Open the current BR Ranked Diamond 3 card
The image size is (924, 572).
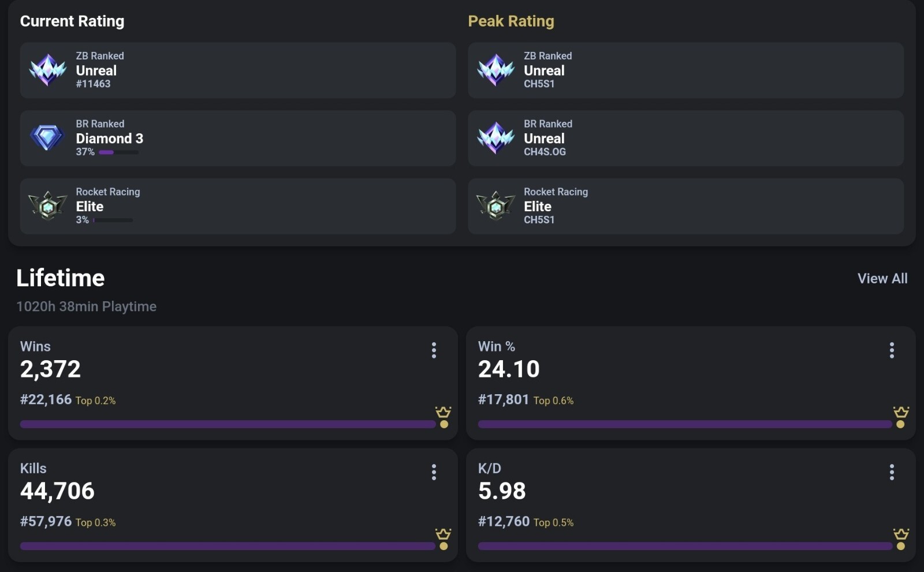point(238,138)
